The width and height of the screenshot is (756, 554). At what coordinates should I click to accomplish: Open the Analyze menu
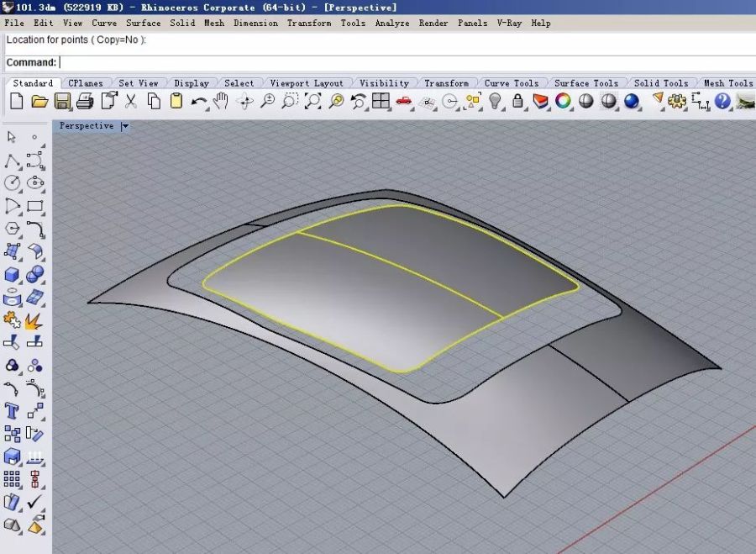392,23
